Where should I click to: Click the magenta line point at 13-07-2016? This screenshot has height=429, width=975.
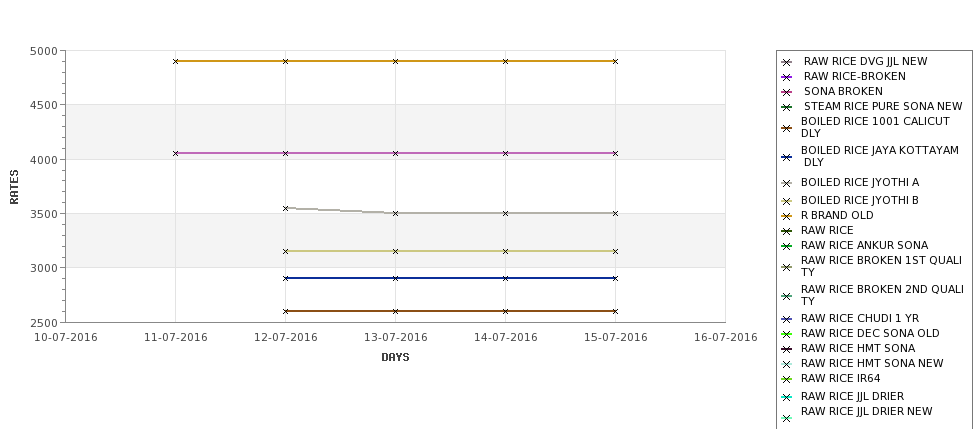[x=395, y=153]
